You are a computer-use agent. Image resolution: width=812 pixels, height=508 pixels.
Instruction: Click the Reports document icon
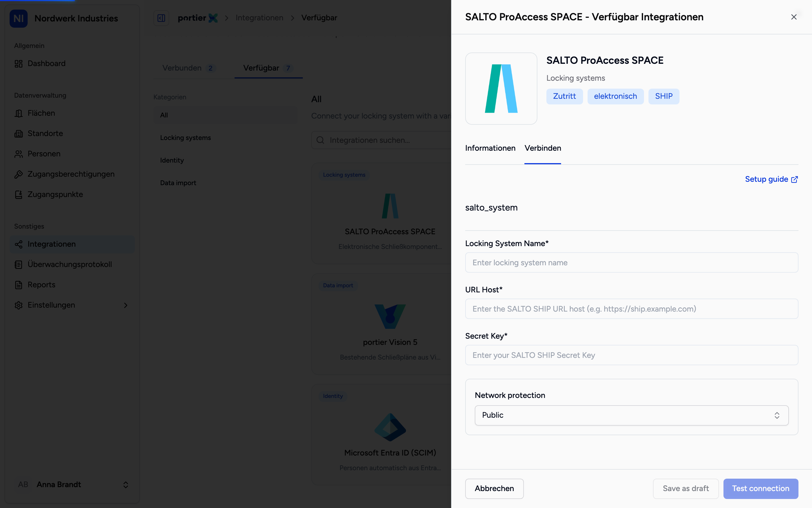[18, 285]
